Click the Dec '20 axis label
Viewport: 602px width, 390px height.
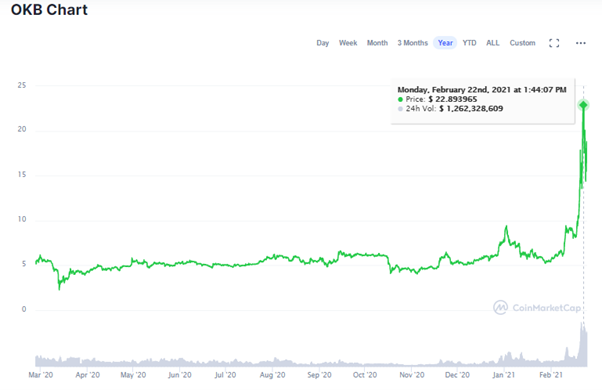(x=457, y=375)
